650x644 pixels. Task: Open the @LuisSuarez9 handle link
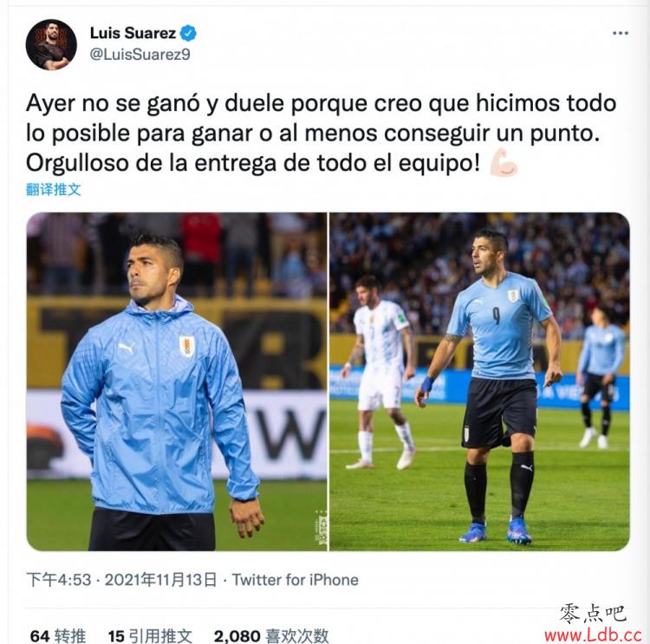[x=140, y=55]
